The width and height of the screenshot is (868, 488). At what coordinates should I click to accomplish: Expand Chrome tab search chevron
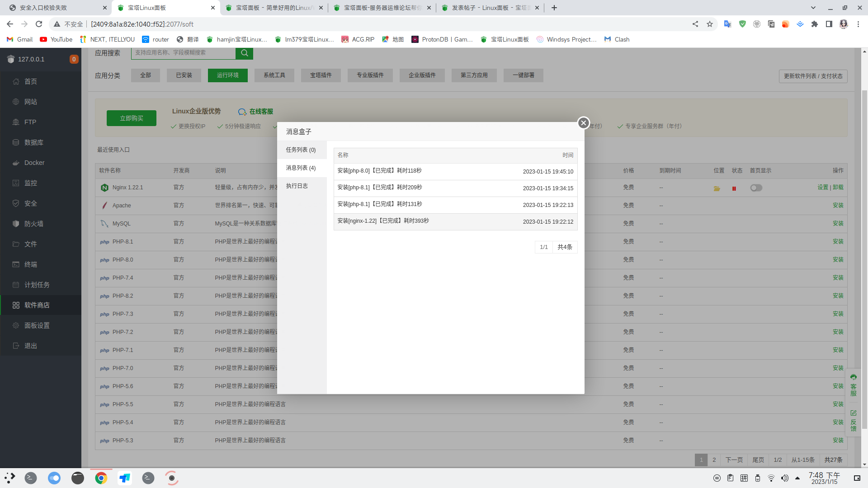(x=813, y=8)
